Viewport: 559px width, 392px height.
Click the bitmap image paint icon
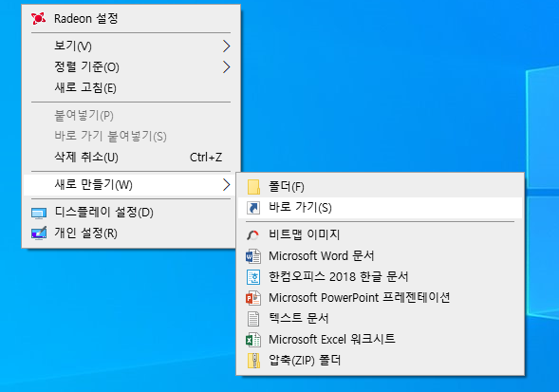252,235
